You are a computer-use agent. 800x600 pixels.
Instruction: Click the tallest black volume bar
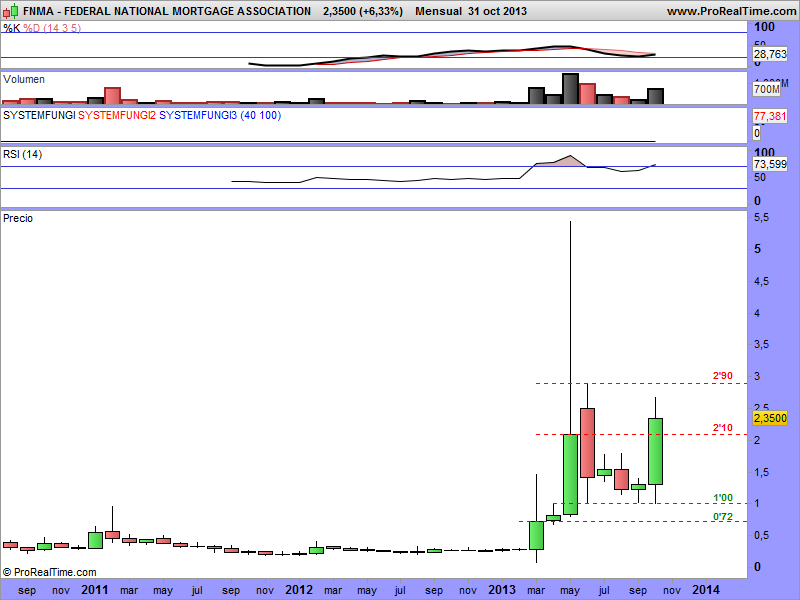click(570, 89)
